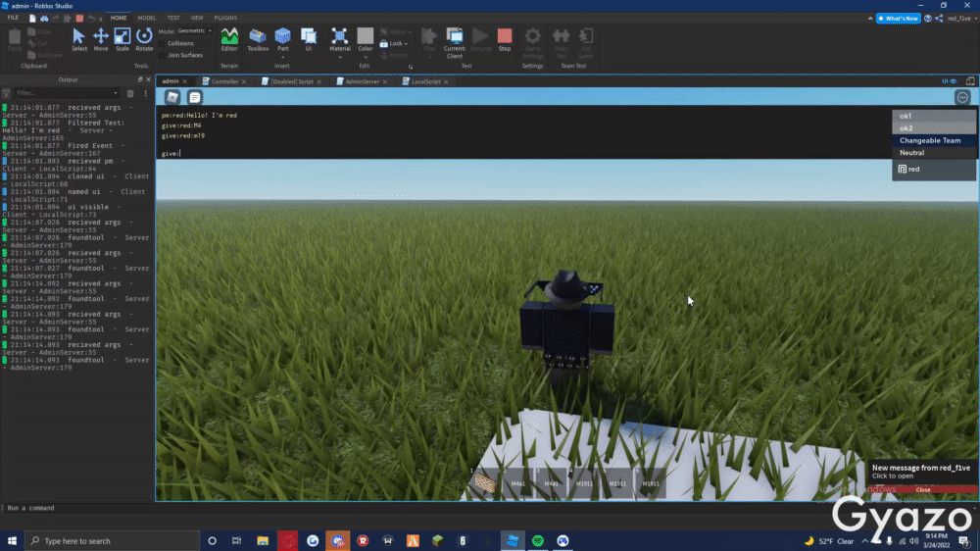The image size is (980, 551).
Task: Open the AdminServer script tab
Action: click(362, 81)
